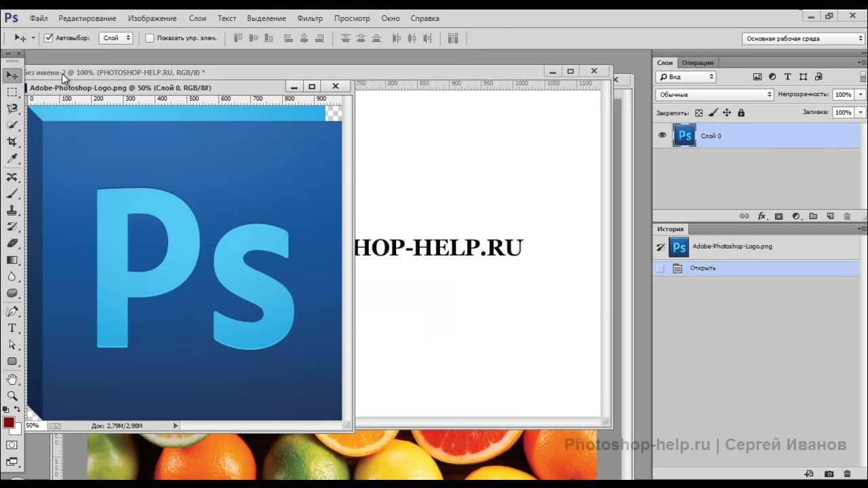The height and width of the screenshot is (488, 868).
Task: Open the status bar info arrow
Action: click(x=176, y=426)
